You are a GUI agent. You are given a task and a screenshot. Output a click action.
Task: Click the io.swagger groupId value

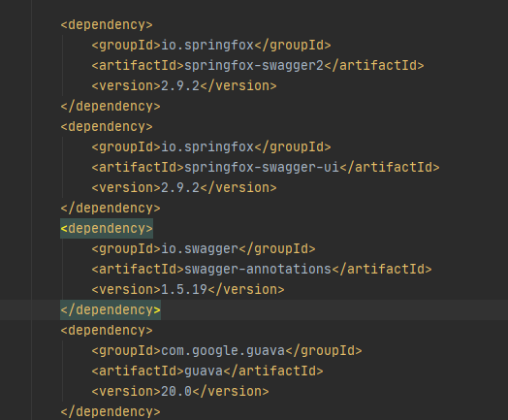pyautogui.click(x=200, y=249)
